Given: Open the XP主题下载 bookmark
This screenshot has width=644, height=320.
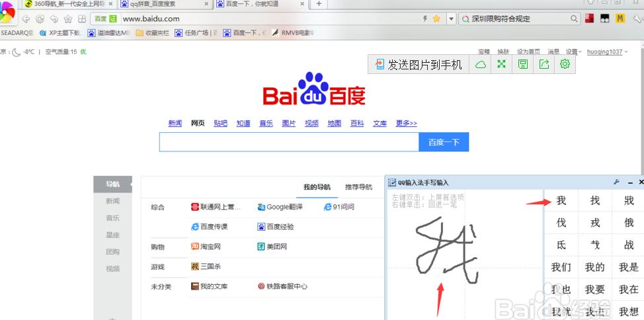Looking at the screenshot, I should (x=60, y=33).
